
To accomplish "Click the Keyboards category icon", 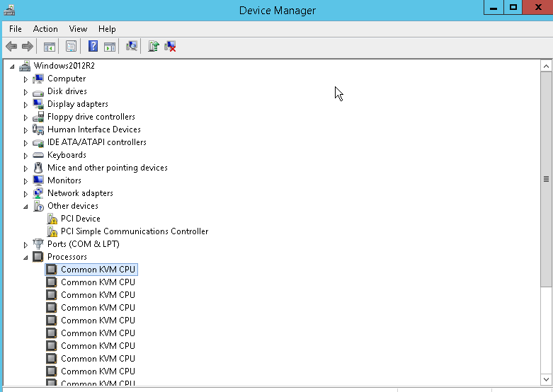I will click(x=38, y=155).
